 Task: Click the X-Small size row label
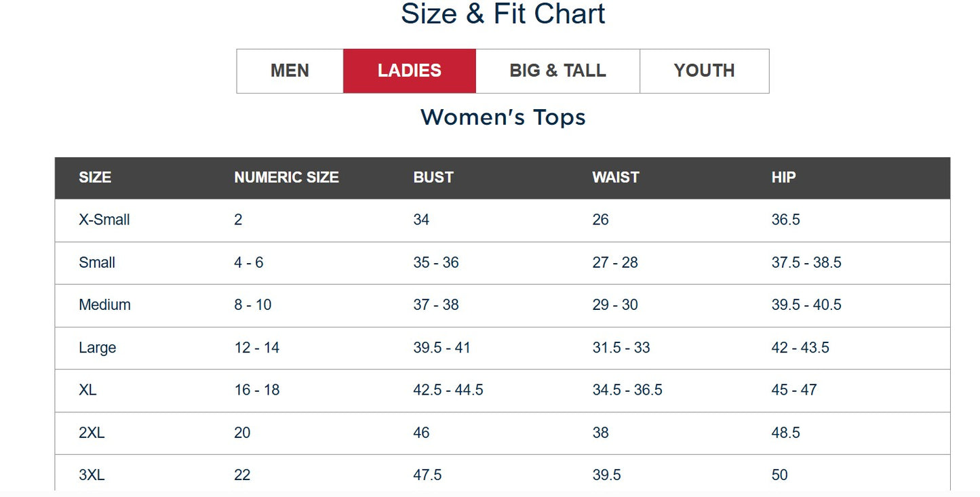click(104, 220)
